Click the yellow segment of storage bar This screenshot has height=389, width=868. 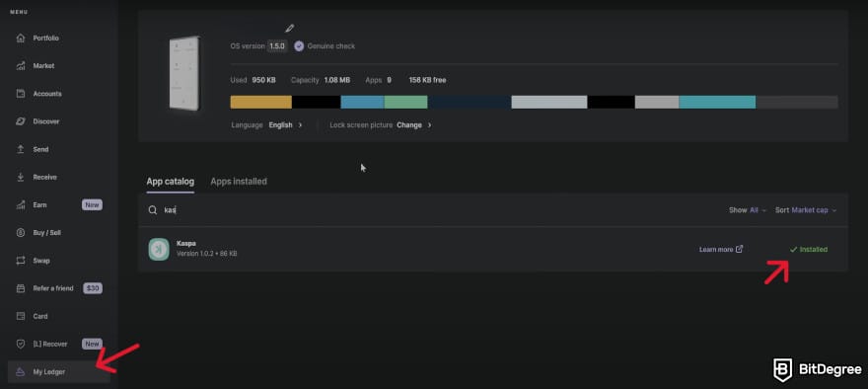click(x=260, y=102)
